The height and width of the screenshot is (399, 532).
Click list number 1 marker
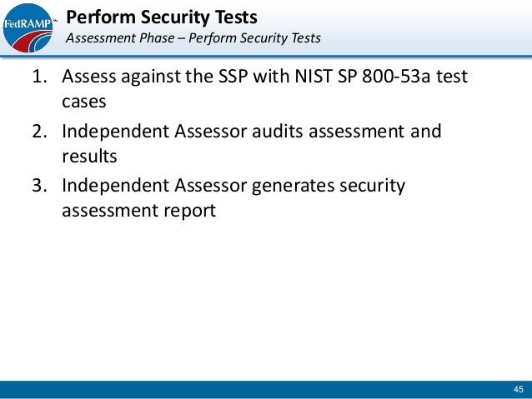(x=39, y=77)
